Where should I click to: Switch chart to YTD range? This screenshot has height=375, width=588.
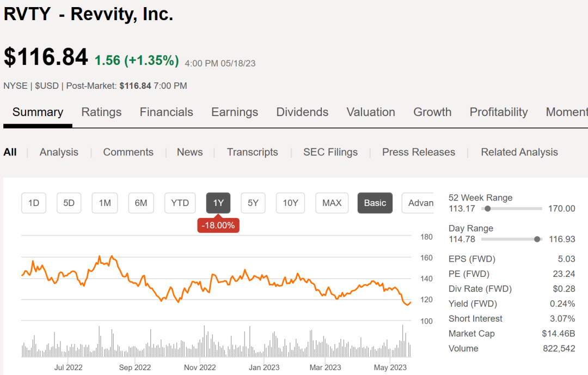180,203
